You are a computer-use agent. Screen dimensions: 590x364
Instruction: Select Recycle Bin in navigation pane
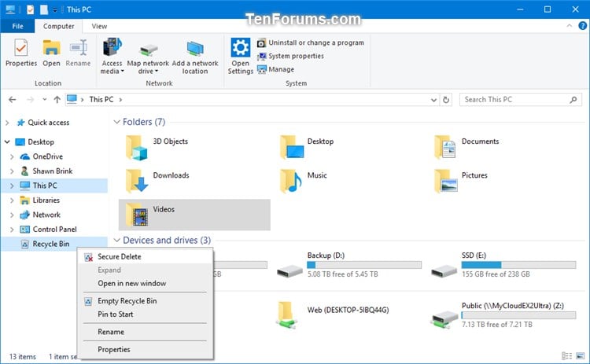[51, 244]
